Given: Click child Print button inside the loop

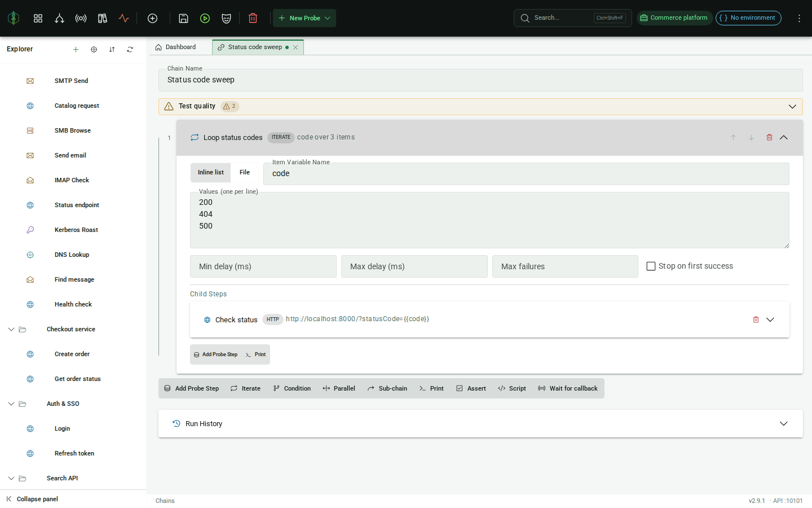Looking at the screenshot, I should click(255, 354).
